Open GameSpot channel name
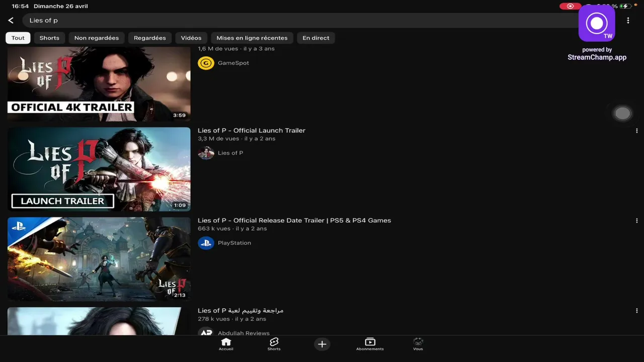 click(233, 63)
